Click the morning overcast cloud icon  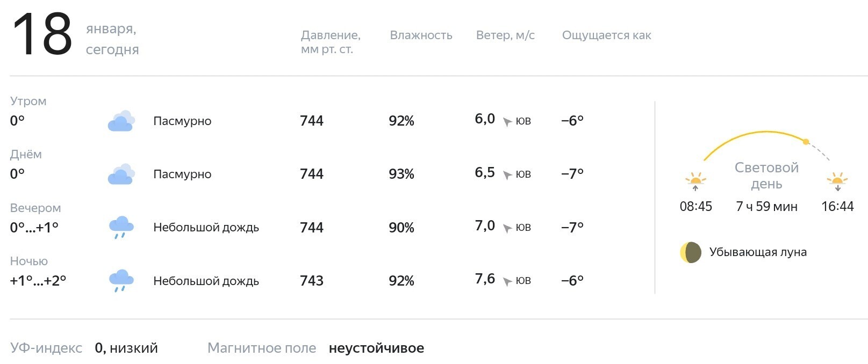coord(121,121)
